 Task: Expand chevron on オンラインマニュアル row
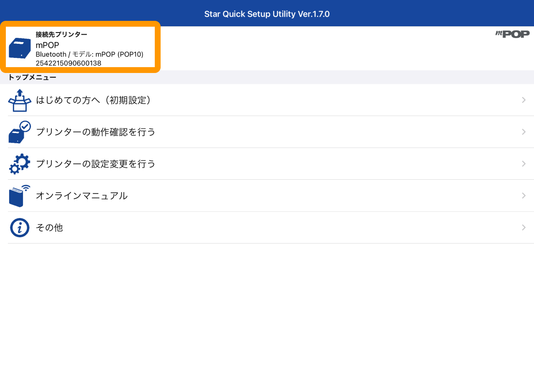tap(524, 196)
